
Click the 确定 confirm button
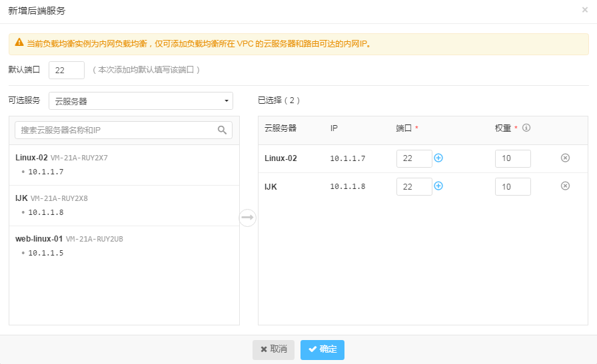(x=322, y=349)
